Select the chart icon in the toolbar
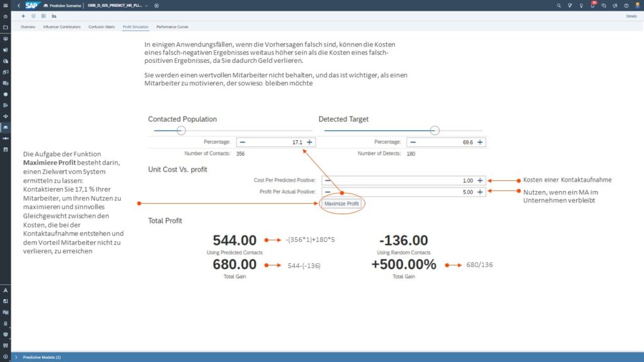Image resolution: width=644 pixels, height=362 pixels. [53, 16]
